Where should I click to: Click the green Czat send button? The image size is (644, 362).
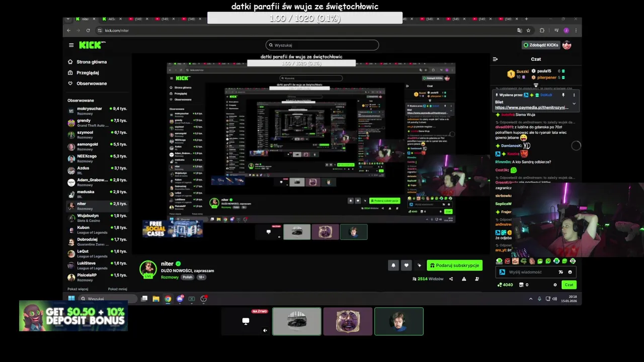[569, 285]
